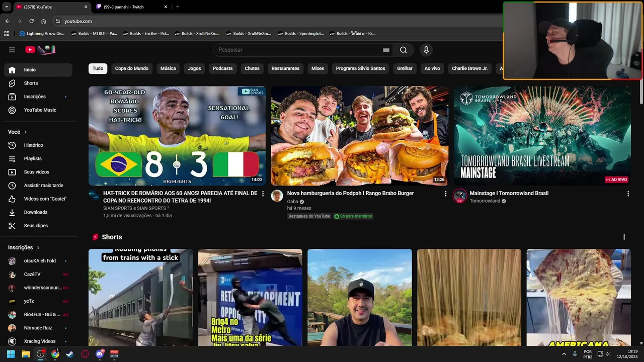Open the Builds - MTBOT bookmark
This screenshot has width=644, height=362.
point(94,33)
